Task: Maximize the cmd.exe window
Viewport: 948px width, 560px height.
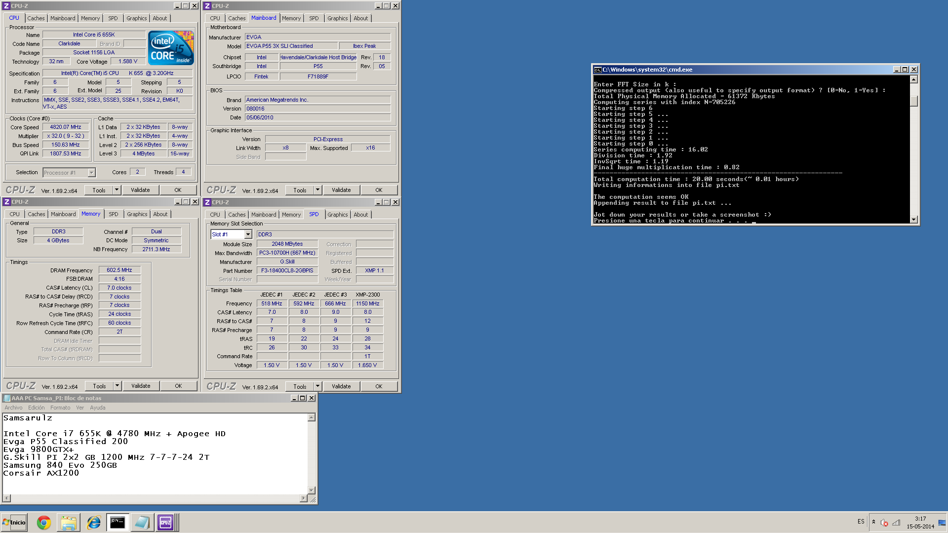Action: point(905,70)
